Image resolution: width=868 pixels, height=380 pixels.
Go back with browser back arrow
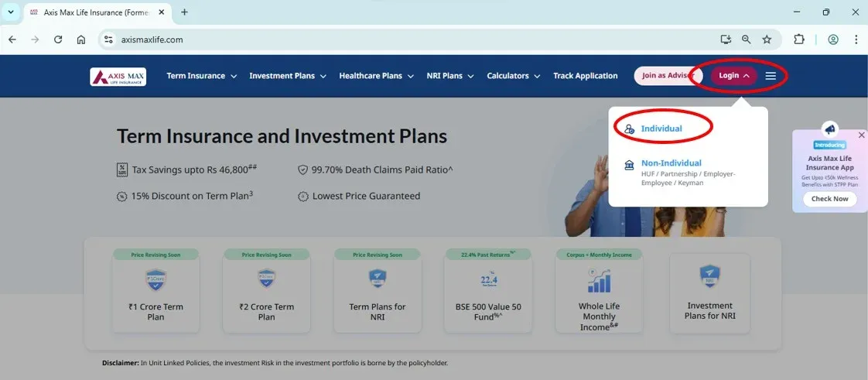pos(12,39)
